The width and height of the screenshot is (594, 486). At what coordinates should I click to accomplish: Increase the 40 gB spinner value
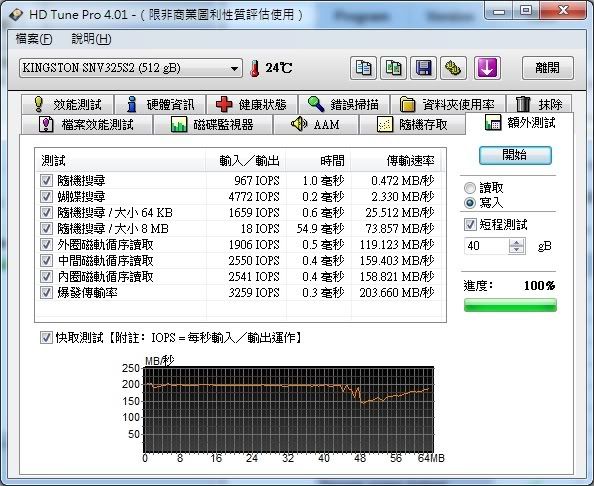[x=516, y=242]
